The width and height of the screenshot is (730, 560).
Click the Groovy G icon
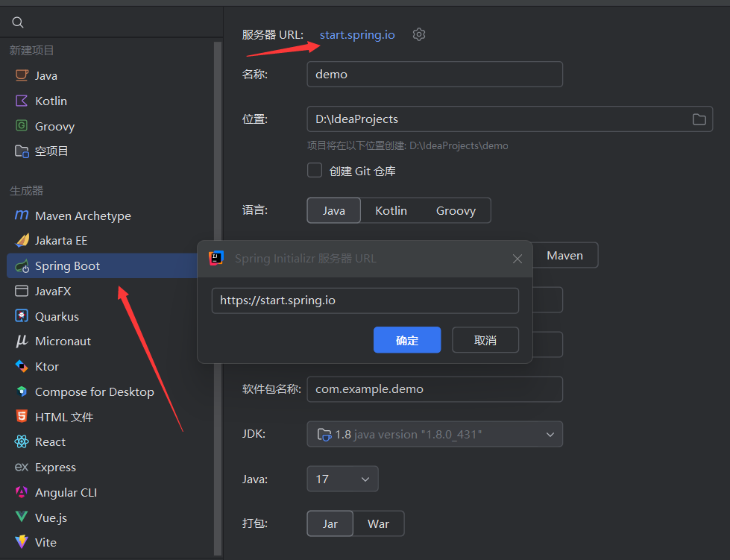pos(22,126)
